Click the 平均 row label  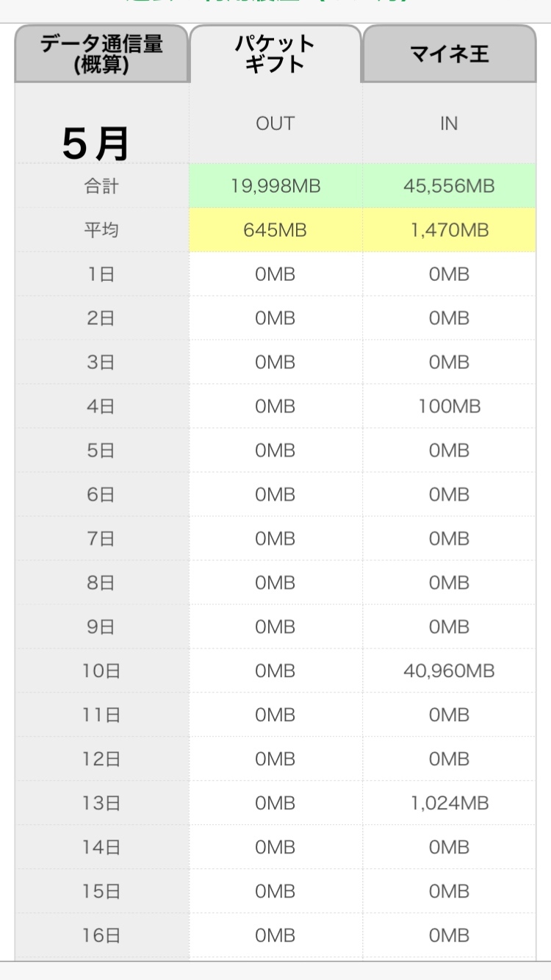coord(101,230)
